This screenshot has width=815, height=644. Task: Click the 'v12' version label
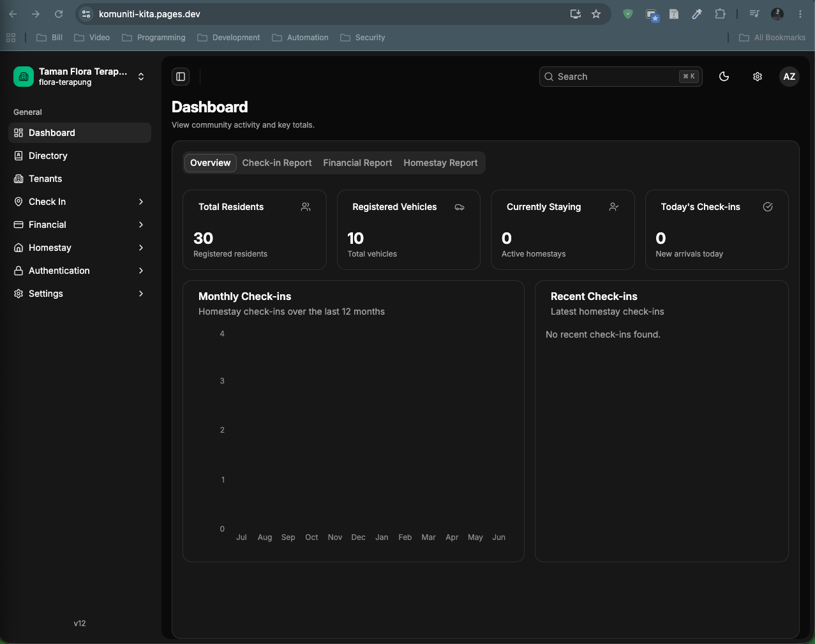click(80, 624)
